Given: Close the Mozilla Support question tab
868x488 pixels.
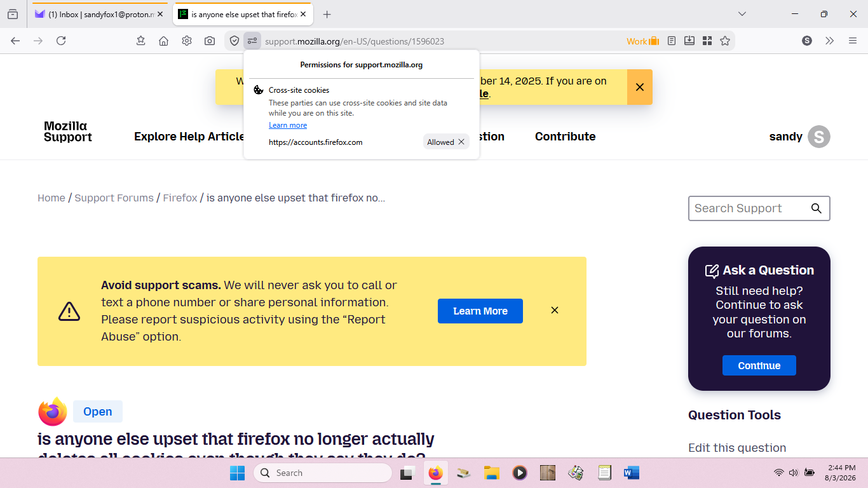Looking at the screenshot, I should [x=304, y=14].
